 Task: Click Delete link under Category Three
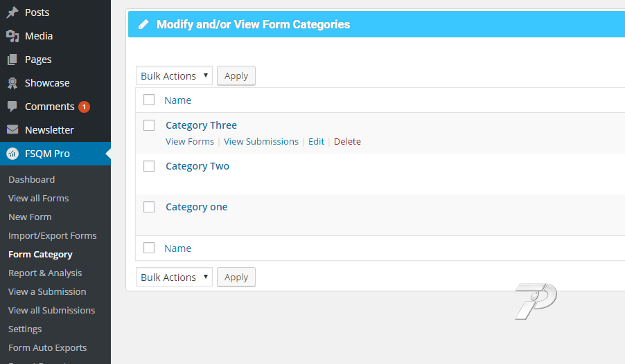coord(347,141)
